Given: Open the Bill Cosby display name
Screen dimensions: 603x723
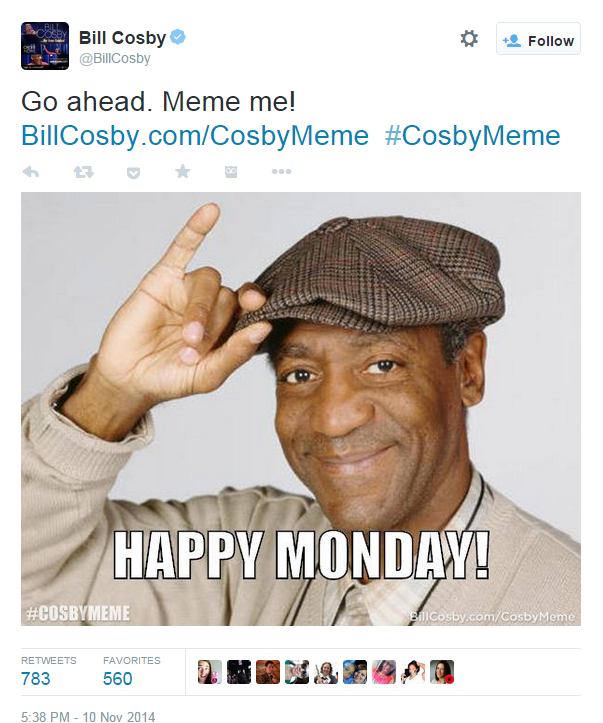Looking at the screenshot, I should tap(122, 38).
